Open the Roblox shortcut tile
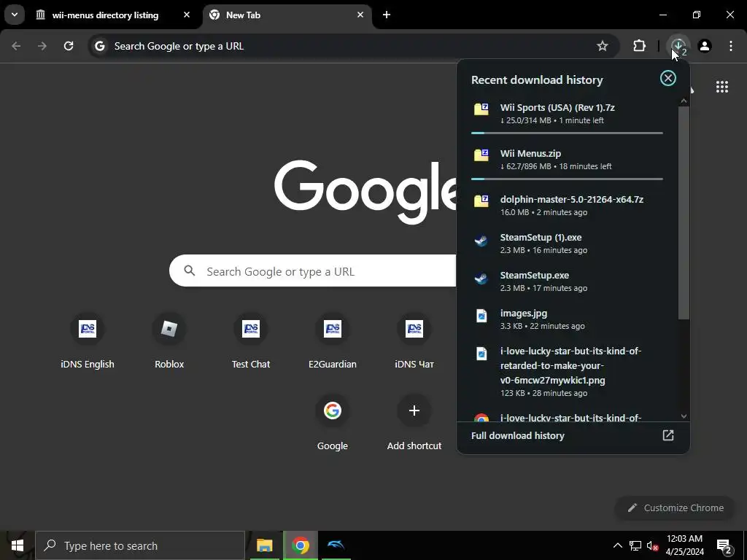Image resolution: width=747 pixels, height=560 pixels. pos(169,329)
